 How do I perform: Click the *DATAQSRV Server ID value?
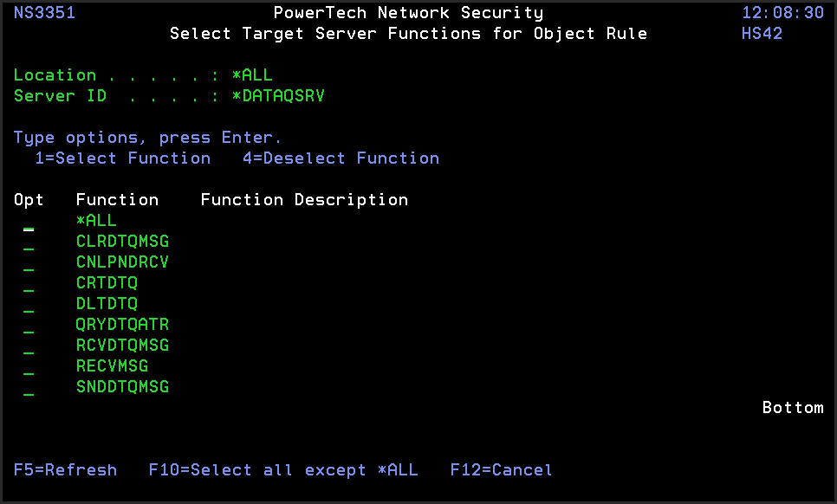[x=278, y=96]
